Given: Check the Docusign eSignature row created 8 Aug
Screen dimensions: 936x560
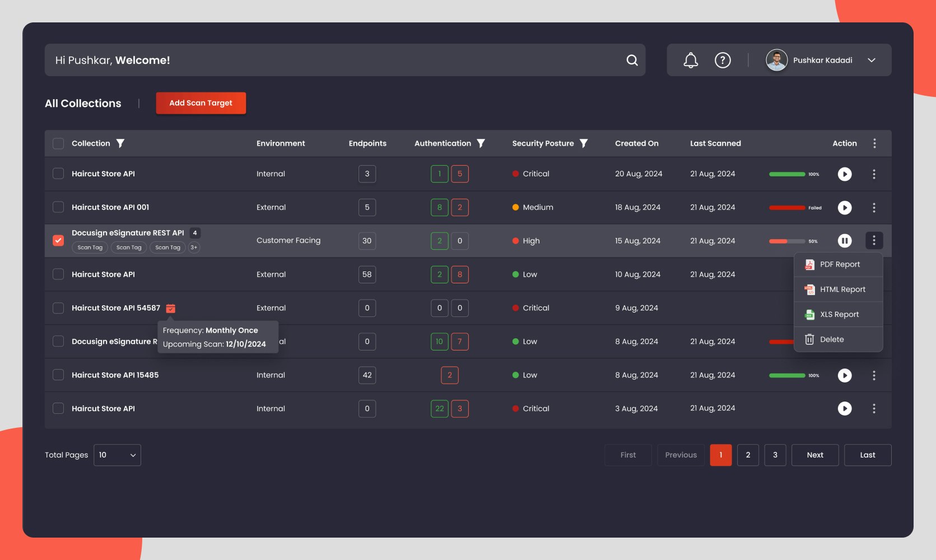Looking at the screenshot, I should pyautogui.click(x=58, y=341).
